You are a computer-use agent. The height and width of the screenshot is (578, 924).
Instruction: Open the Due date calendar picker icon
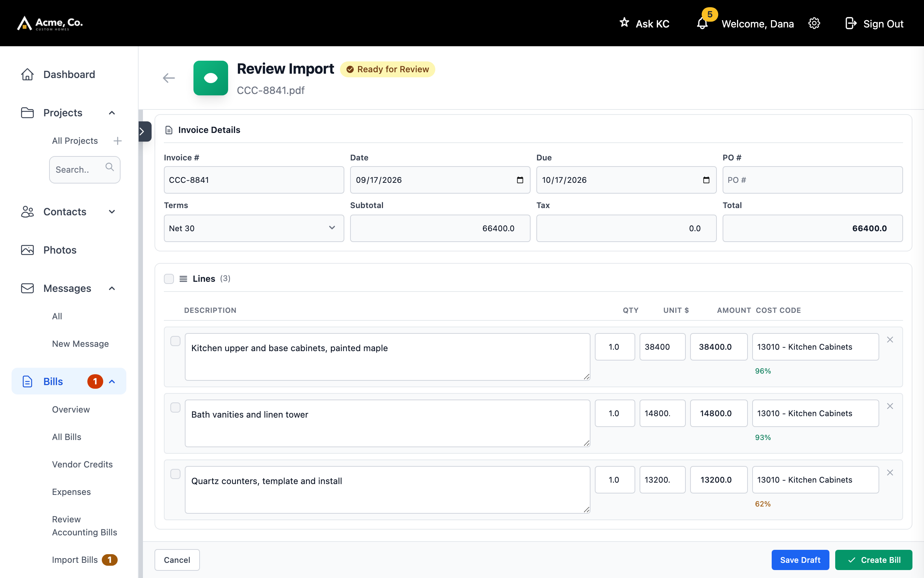(x=706, y=180)
